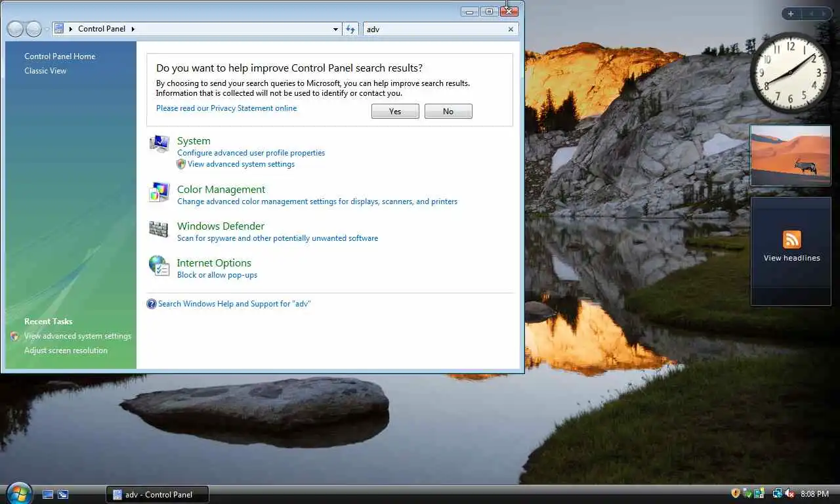Click the System computer icon

pyautogui.click(x=159, y=143)
